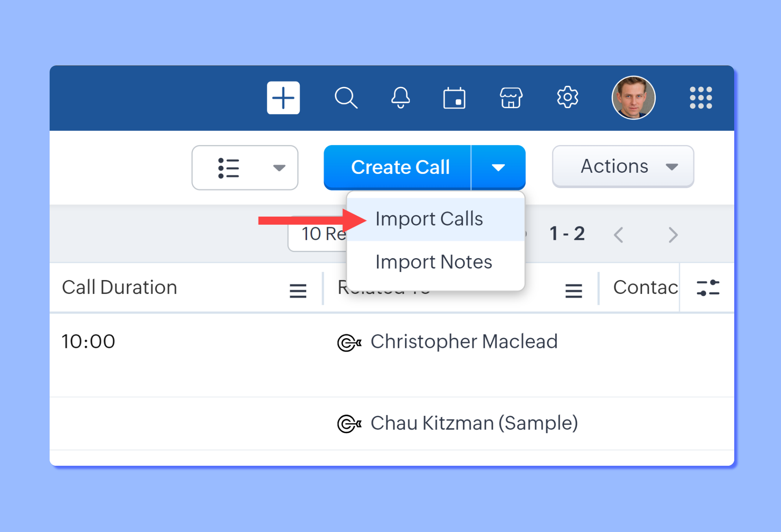
Task: Open the settings gear icon
Action: point(567,97)
